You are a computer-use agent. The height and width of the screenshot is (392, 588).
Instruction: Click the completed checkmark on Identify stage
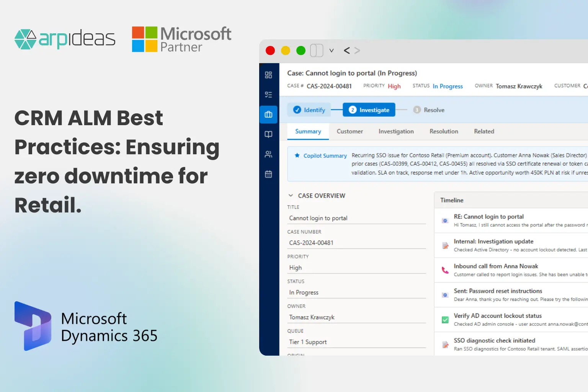tap(297, 109)
